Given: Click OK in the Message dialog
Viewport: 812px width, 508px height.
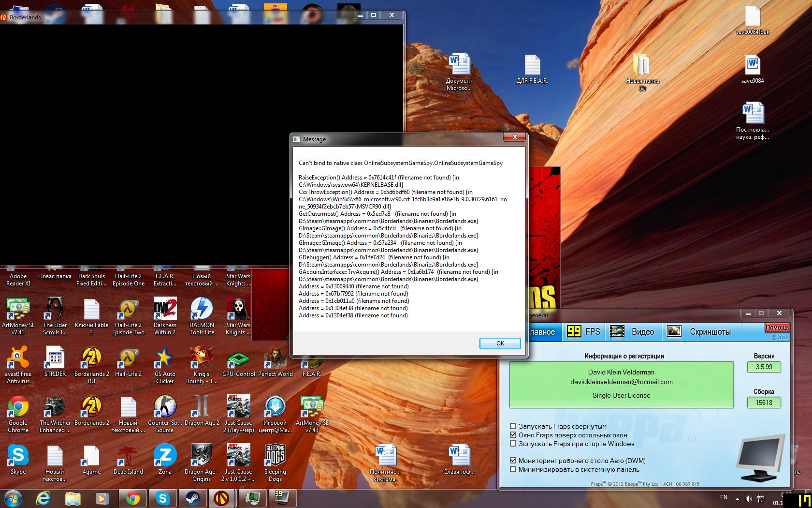Looking at the screenshot, I should point(500,343).
